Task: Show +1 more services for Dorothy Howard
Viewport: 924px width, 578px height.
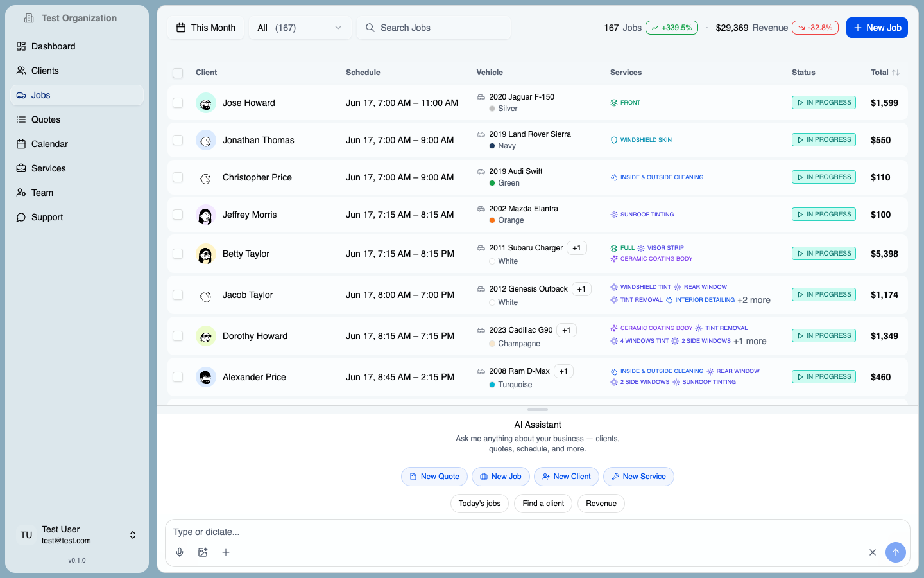Action: (x=750, y=341)
